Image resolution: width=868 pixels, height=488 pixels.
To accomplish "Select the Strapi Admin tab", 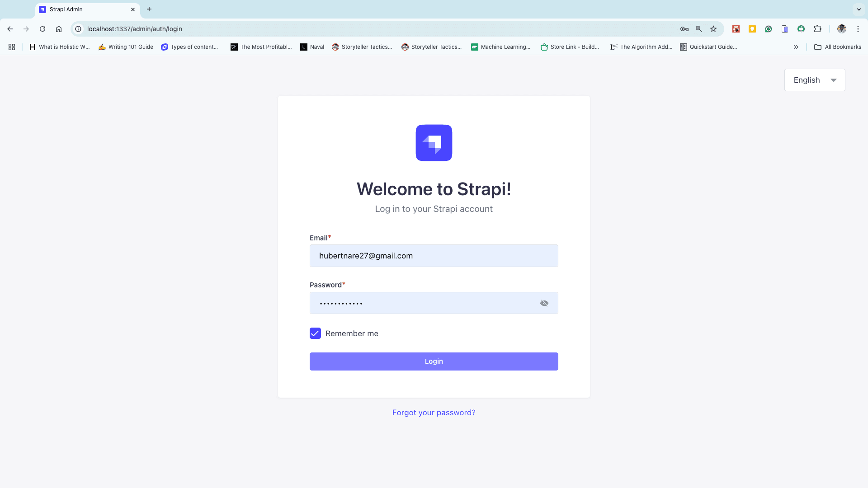I will tap(87, 9).
